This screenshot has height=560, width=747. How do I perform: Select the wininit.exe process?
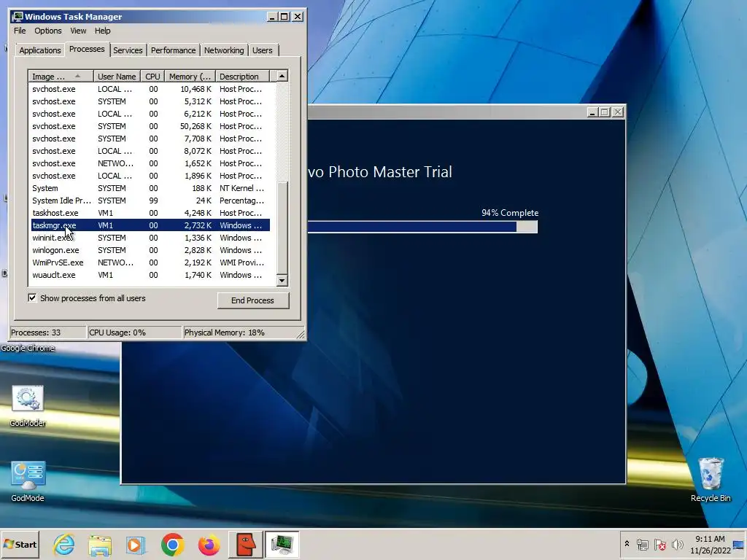(150, 238)
